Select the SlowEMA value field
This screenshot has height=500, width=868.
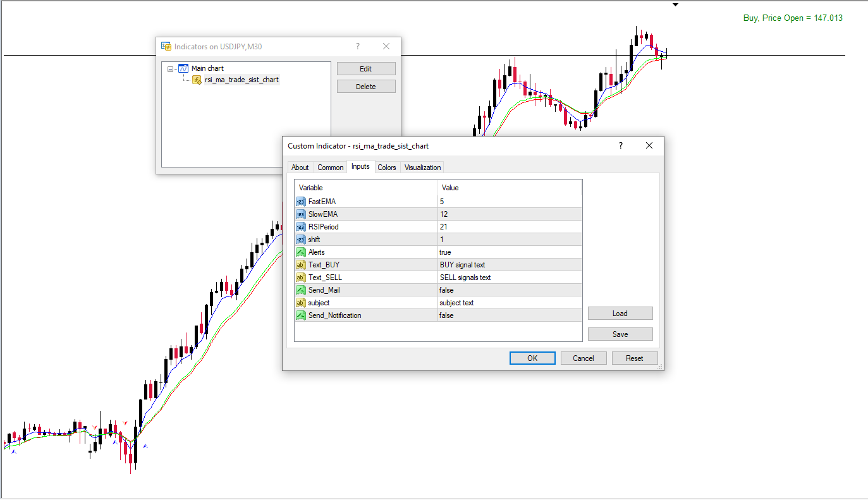tap(509, 214)
